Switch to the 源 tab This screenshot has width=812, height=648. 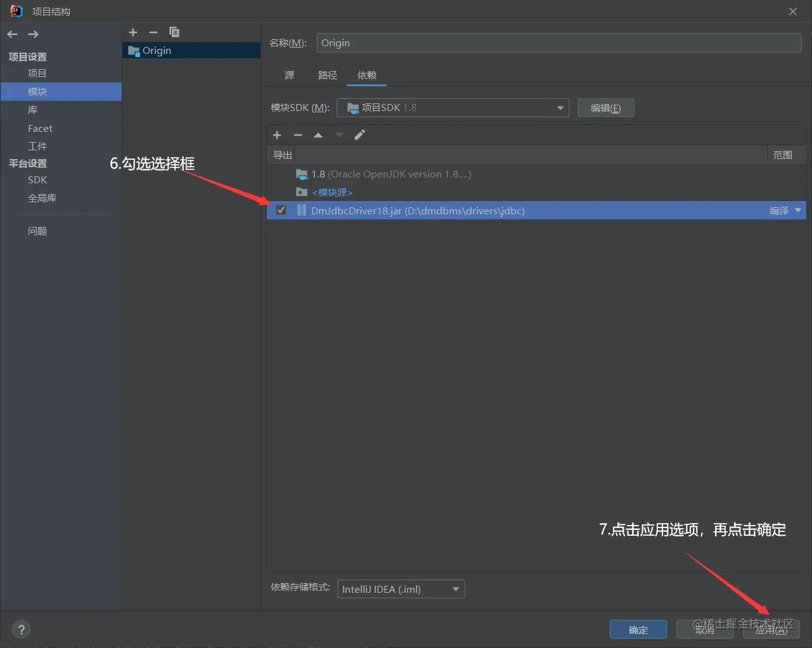(x=290, y=75)
